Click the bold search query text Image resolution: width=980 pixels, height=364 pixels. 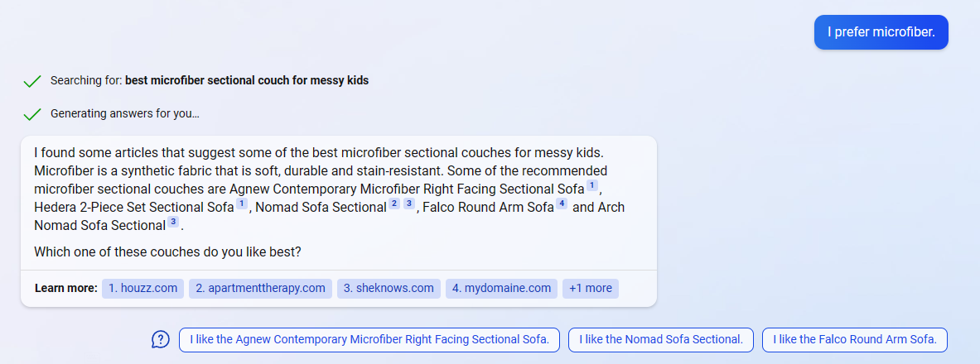tap(247, 81)
